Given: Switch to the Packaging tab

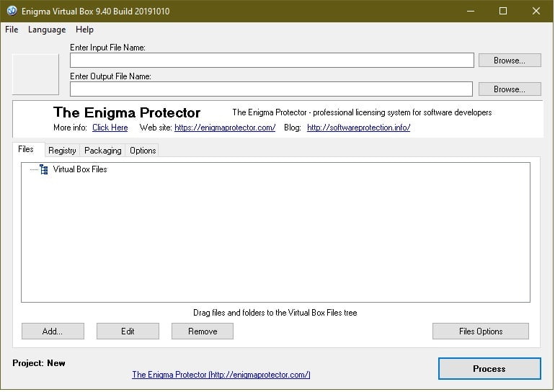Looking at the screenshot, I should (x=102, y=151).
